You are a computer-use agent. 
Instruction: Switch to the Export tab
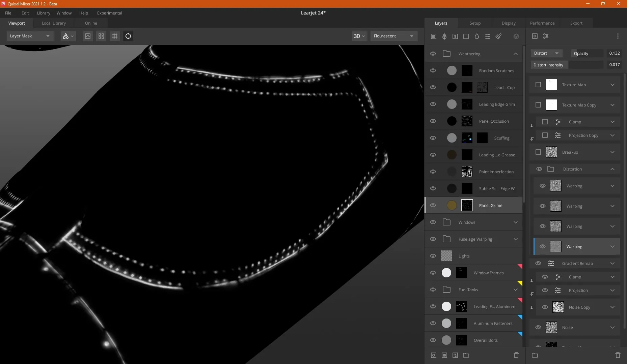(576, 23)
